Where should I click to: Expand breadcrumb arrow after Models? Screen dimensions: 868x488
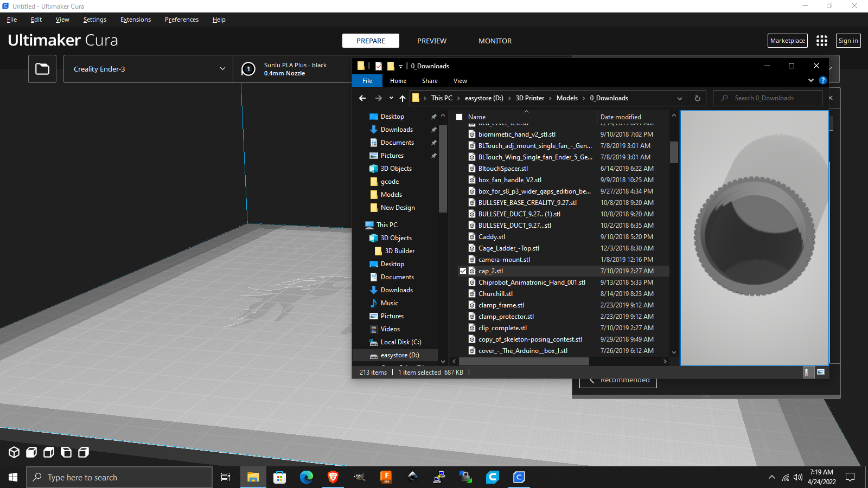point(584,98)
